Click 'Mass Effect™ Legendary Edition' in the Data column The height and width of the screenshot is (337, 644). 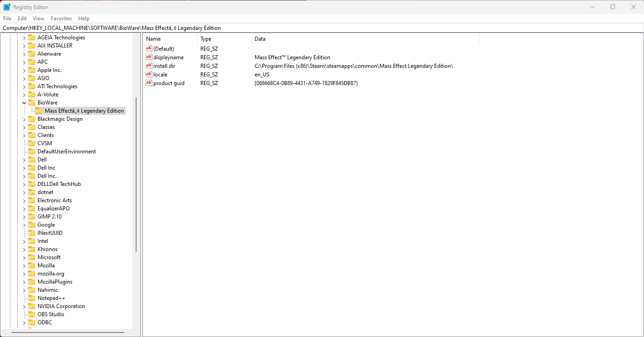[292, 57]
